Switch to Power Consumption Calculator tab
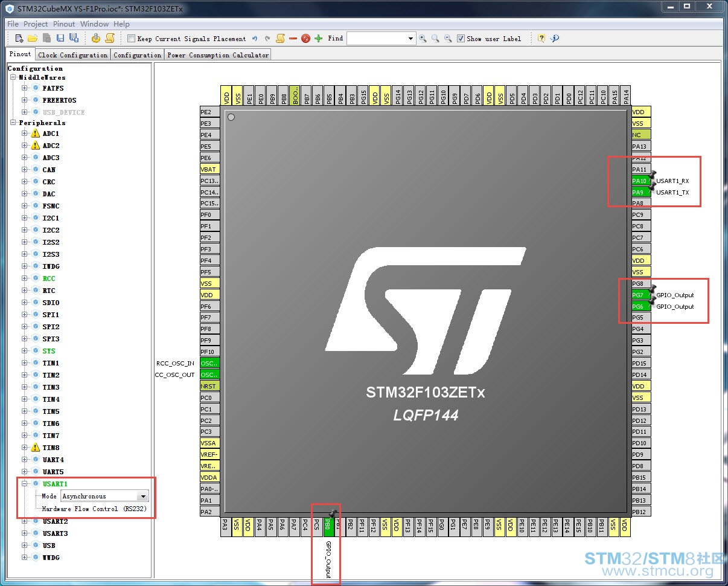The height and width of the screenshot is (586, 728). click(x=218, y=55)
